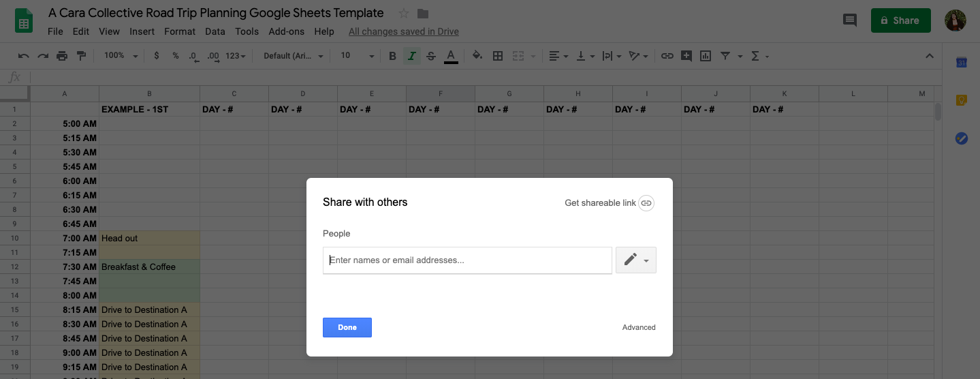980x379 pixels.
Task: Toggle bold formatting
Action: click(392, 56)
